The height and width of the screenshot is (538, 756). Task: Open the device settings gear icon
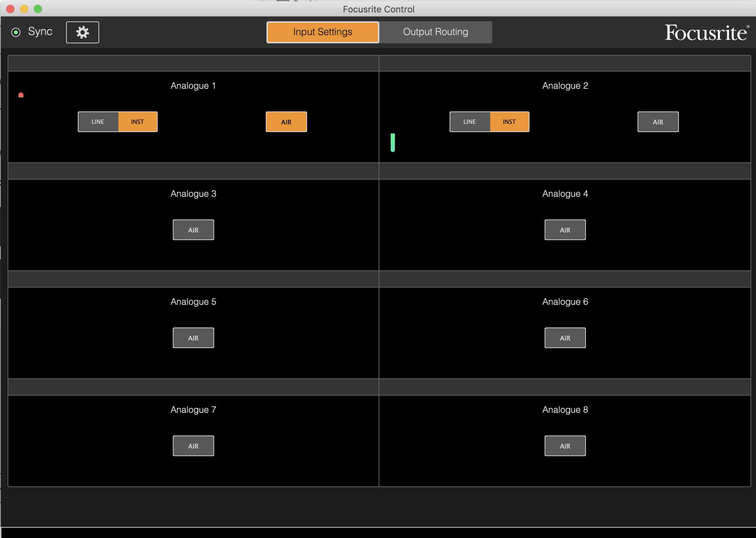click(x=82, y=32)
